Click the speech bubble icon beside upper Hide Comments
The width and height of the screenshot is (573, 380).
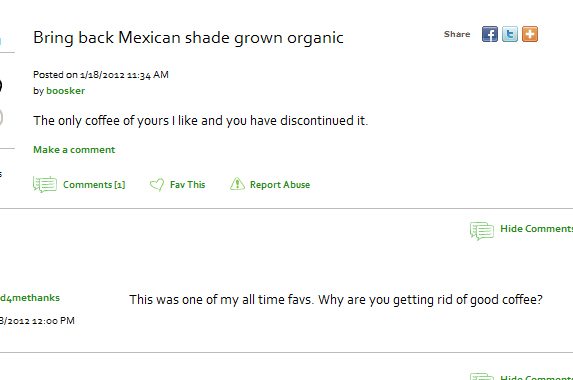(482, 231)
